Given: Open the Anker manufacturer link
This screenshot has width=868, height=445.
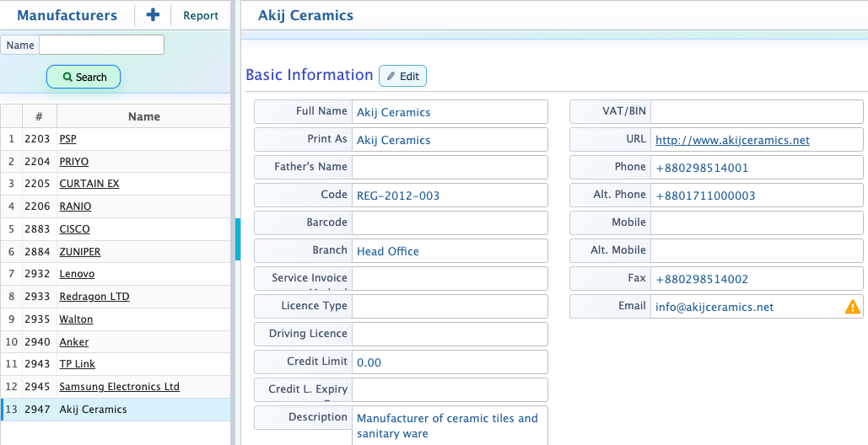Looking at the screenshot, I should 73,341.
